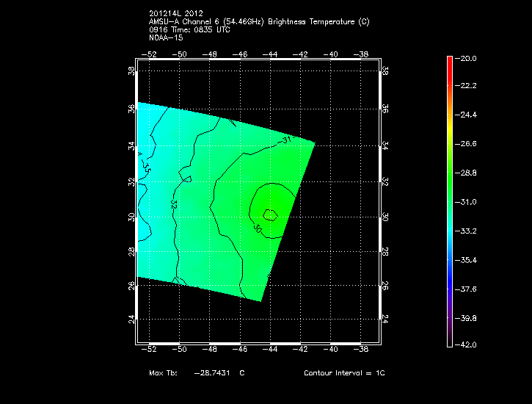Viewport: 532px width, 404px height.
Task: Click the -44 longitude label on the top axis
Action: pyautogui.click(x=270, y=54)
